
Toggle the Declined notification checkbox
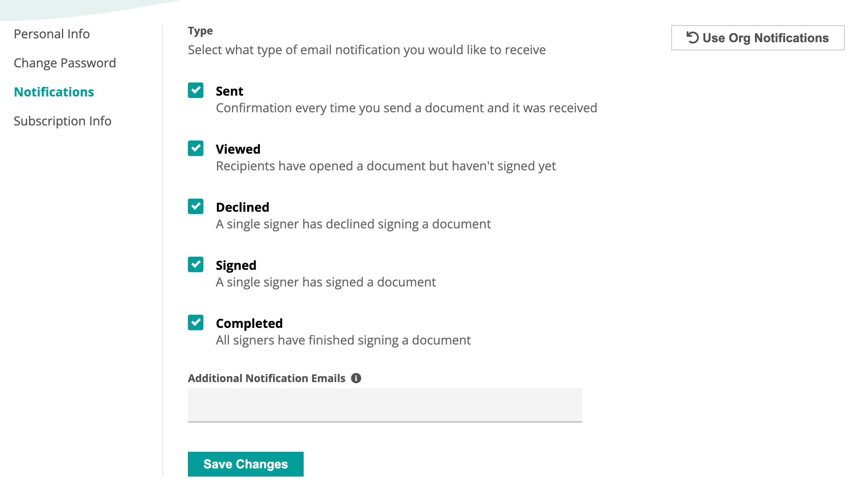point(195,206)
